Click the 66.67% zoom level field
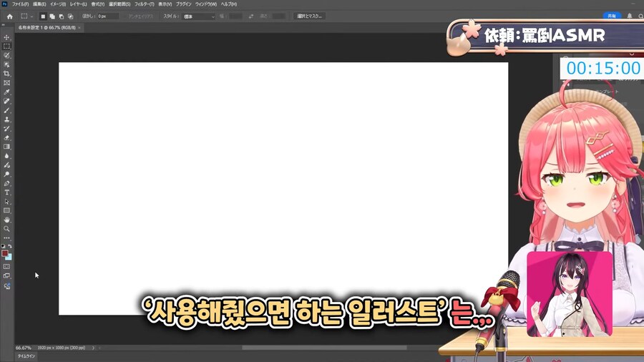644x362 pixels. click(x=24, y=348)
